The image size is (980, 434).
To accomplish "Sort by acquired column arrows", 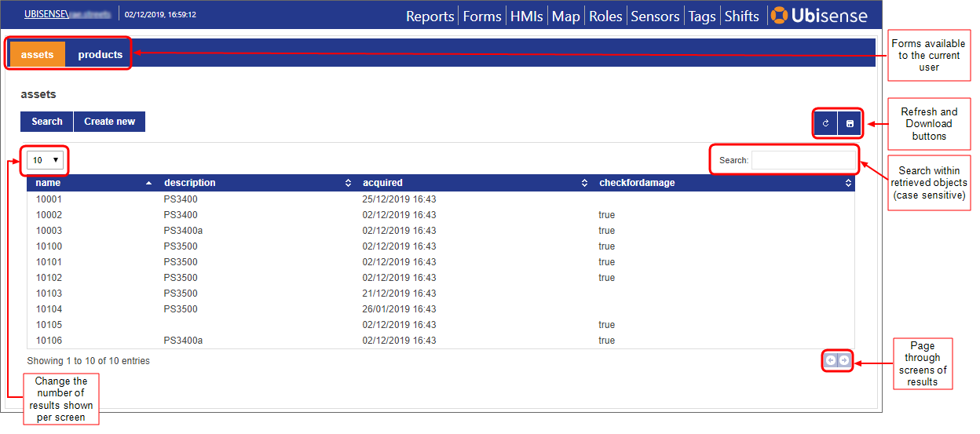I will point(584,183).
